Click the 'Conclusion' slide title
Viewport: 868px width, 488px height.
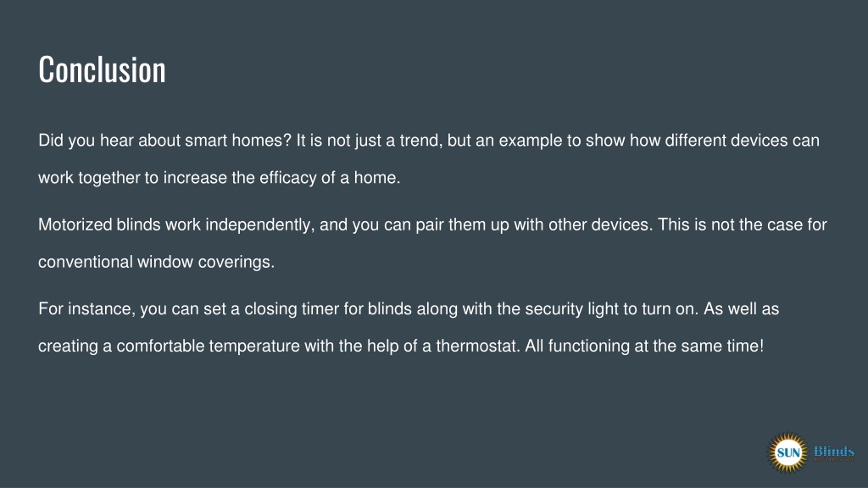coord(102,69)
